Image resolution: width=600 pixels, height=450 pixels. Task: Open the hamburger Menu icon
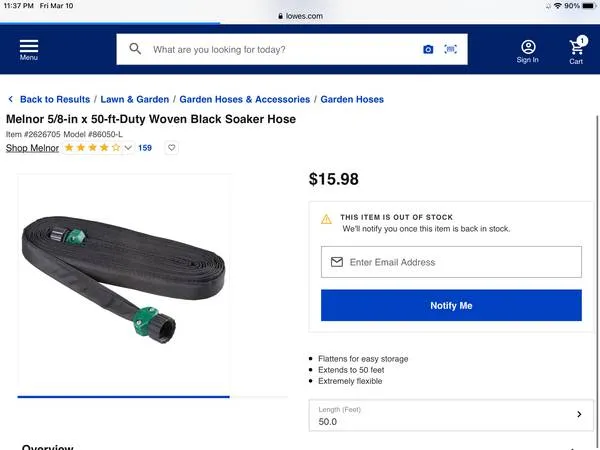pyautogui.click(x=29, y=49)
